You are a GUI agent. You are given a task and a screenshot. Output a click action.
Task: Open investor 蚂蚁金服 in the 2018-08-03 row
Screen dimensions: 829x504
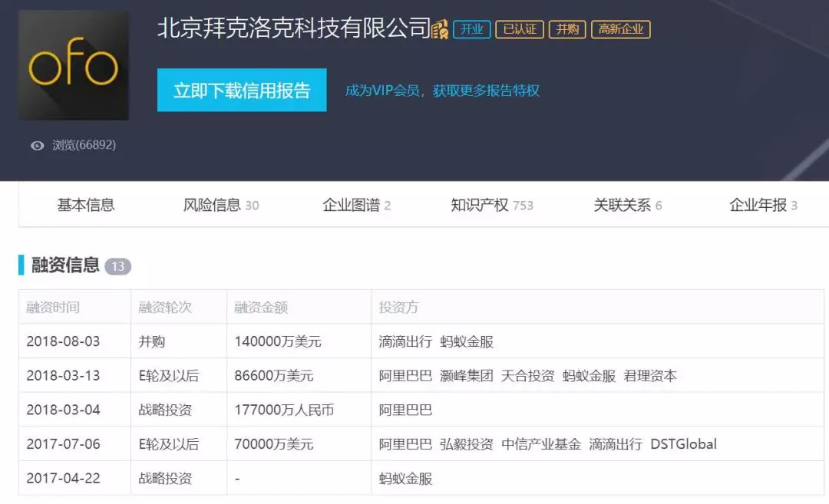tap(467, 341)
